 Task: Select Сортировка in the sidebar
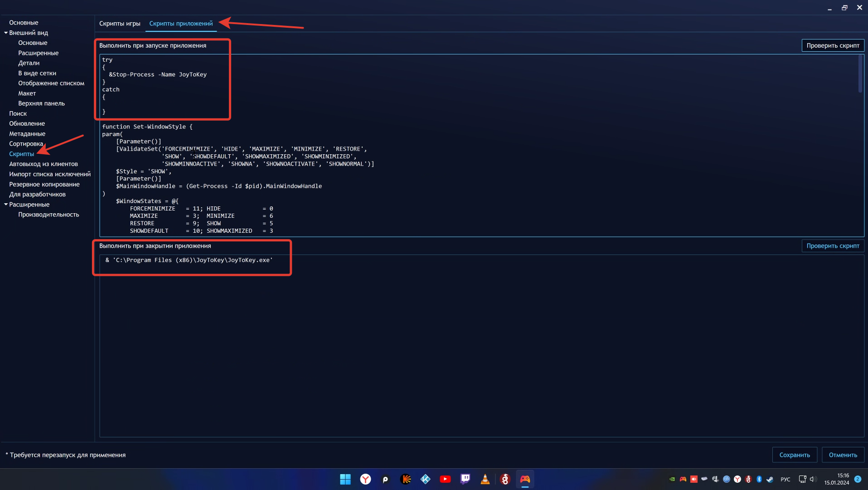[x=26, y=144]
